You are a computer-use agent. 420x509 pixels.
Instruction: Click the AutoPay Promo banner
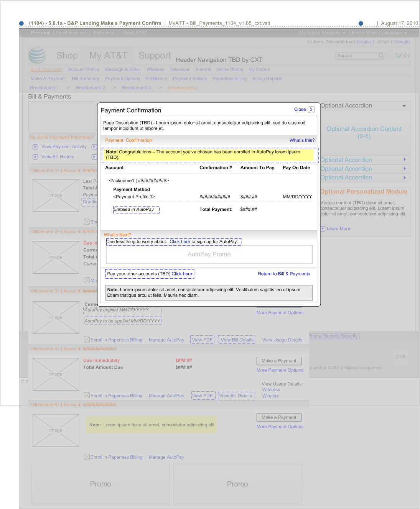tap(209, 254)
